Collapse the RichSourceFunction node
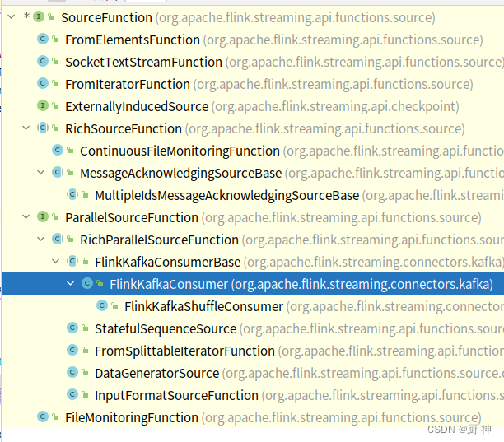This screenshot has width=504, height=442. pos(26,128)
